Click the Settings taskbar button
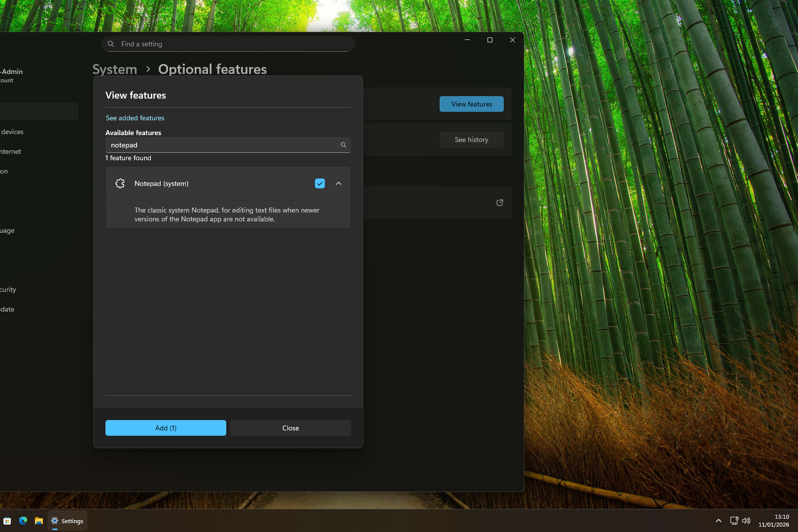798x532 pixels. pos(68,521)
